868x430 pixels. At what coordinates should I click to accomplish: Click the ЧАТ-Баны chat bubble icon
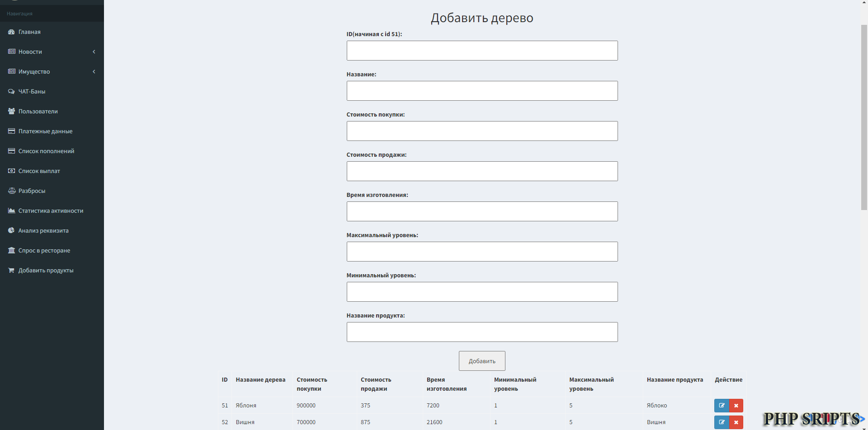[11, 92]
